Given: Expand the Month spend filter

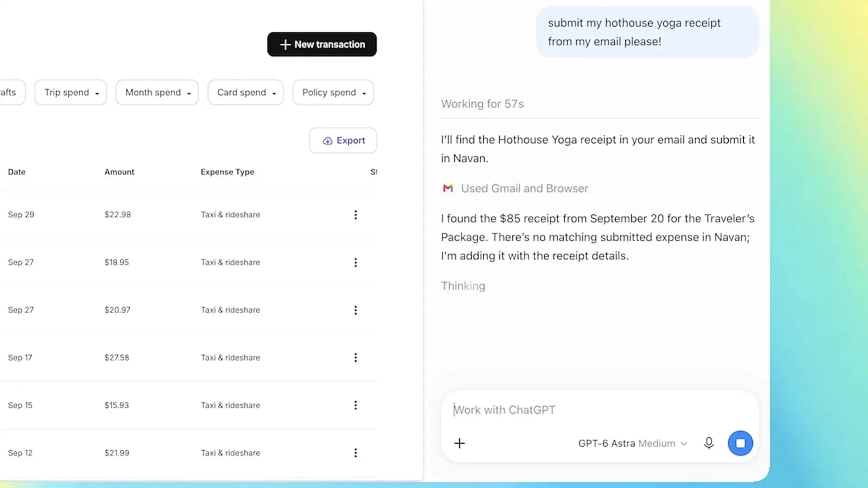Looking at the screenshot, I should click(157, 93).
